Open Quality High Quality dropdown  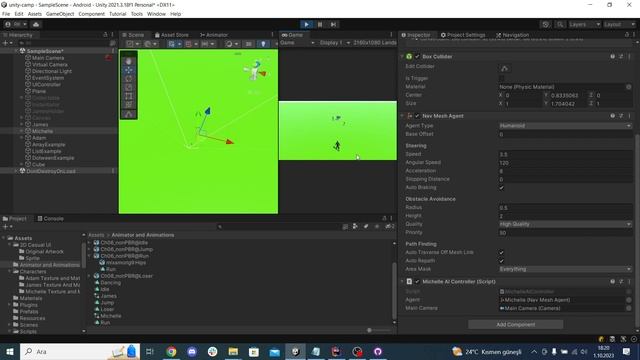pos(565,224)
